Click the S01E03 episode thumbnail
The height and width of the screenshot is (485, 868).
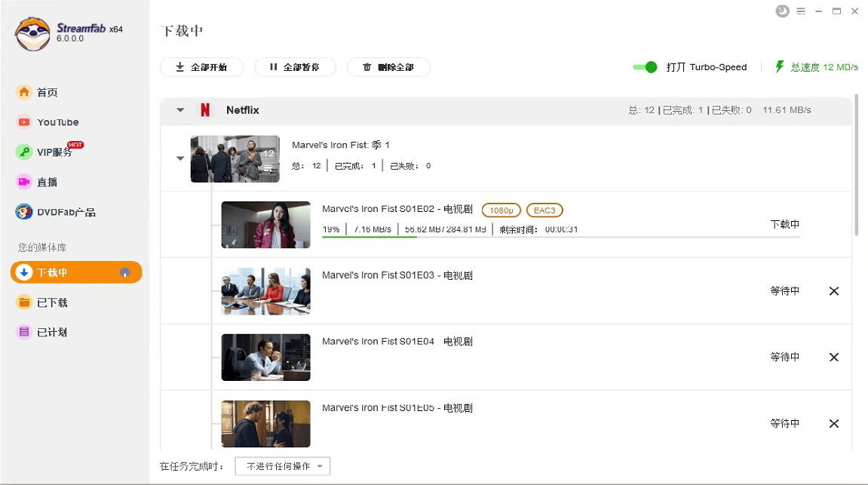[x=265, y=291]
